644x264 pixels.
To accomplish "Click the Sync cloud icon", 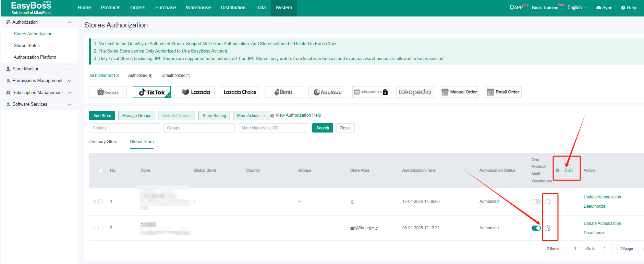I will (599, 8).
